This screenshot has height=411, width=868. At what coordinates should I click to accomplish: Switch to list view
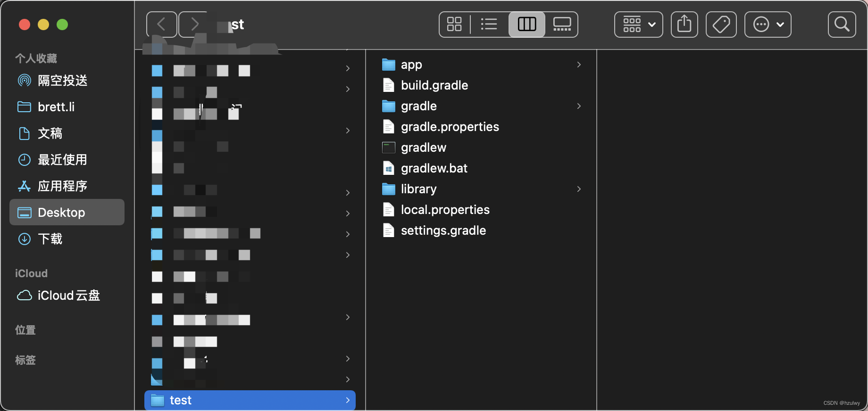pyautogui.click(x=489, y=24)
